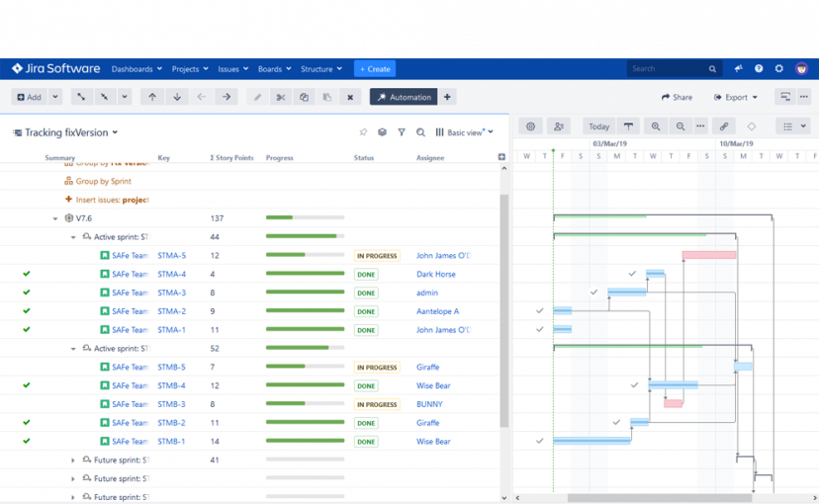Click the collapse-all rows toolbar icon
819x504 pixels.
(105, 97)
